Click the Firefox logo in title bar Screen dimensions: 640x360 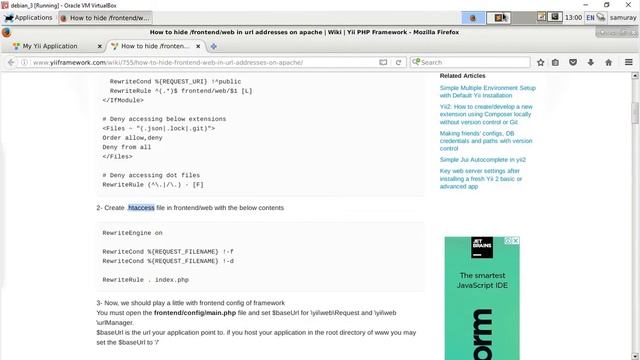[x=6, y=32]
